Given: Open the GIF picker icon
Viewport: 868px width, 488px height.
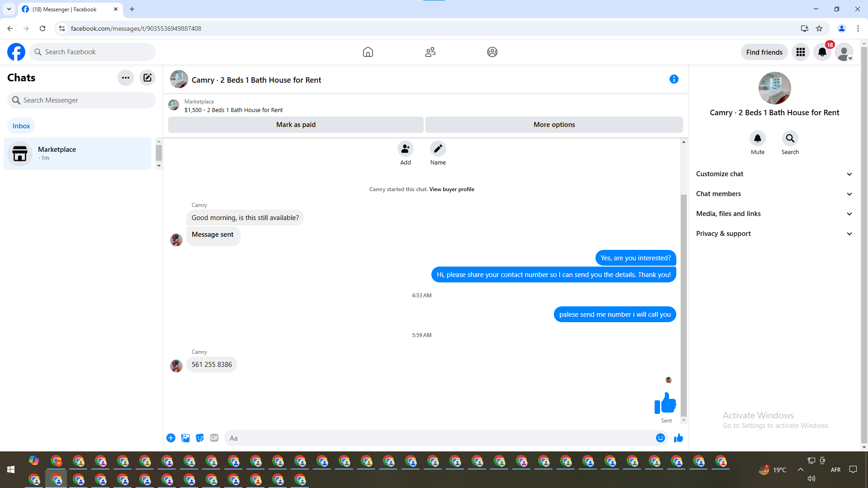Looking at the screenshot, I should pos(214,438).
